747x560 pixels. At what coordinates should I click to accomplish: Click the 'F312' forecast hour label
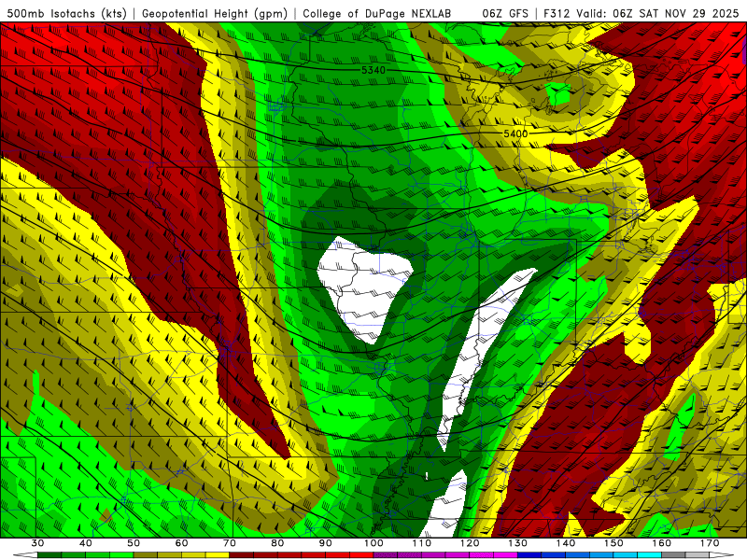(556, 13)
